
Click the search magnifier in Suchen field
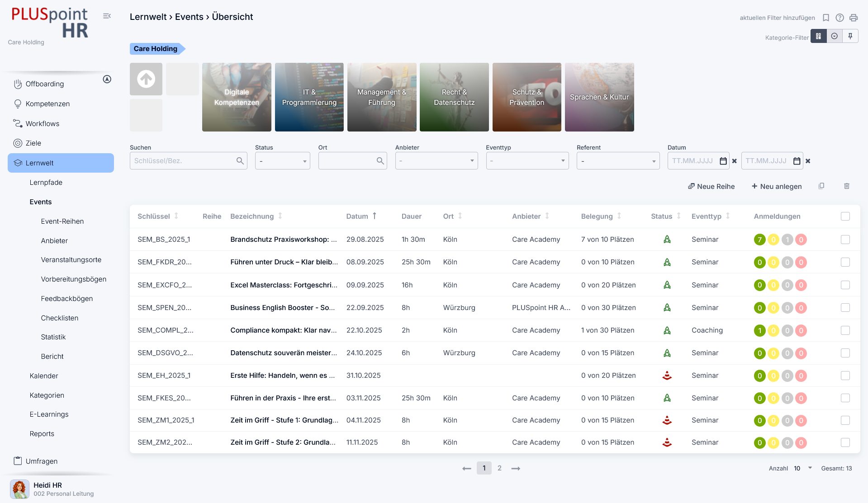240,161
